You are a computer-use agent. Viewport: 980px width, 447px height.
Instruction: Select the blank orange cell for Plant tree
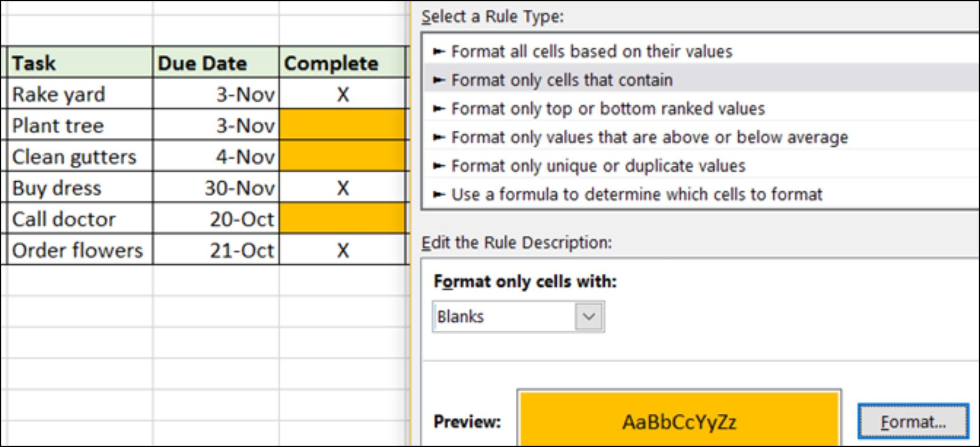342,125
